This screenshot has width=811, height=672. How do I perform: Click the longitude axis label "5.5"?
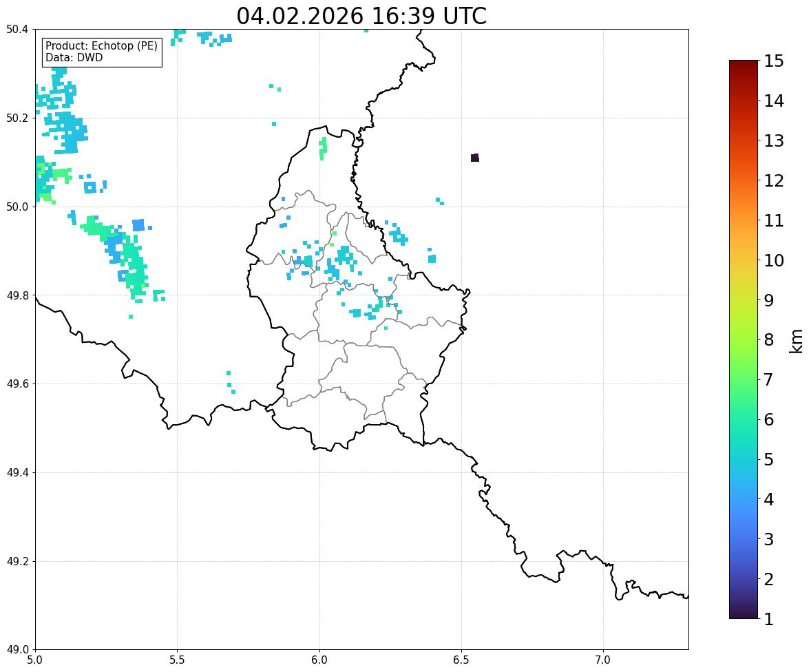pos(178,660)
